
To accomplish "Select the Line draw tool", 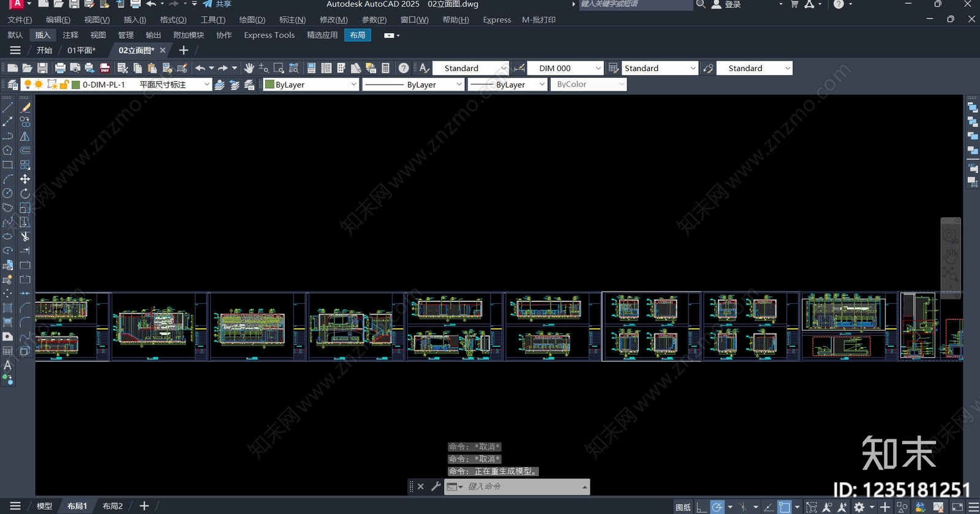I will [x=7, y=107].
